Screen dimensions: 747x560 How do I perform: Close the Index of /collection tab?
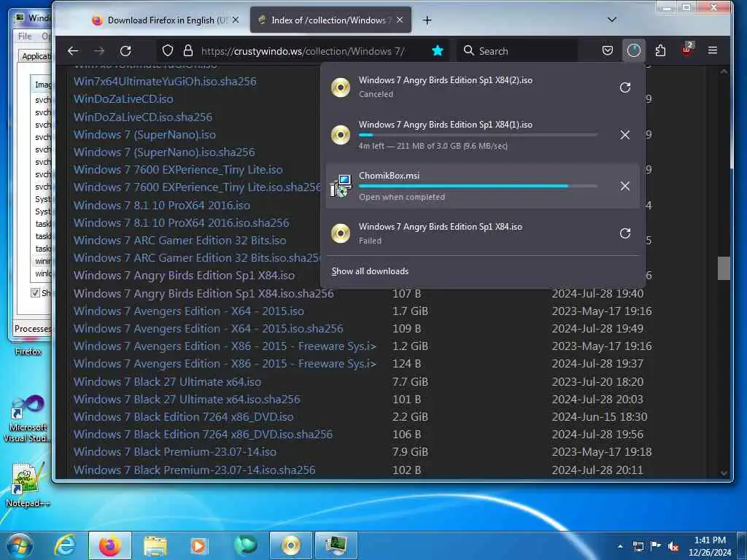tap(400, 20)
